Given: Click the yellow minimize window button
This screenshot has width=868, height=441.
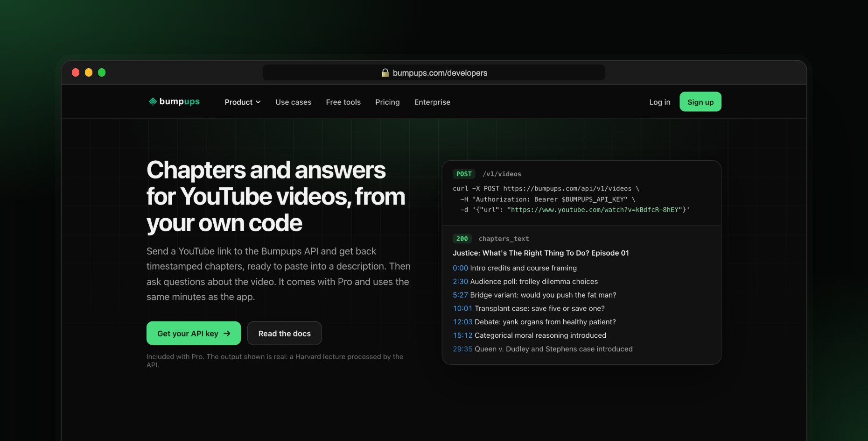Looking at the screenshot, I should tap(89, 72).
